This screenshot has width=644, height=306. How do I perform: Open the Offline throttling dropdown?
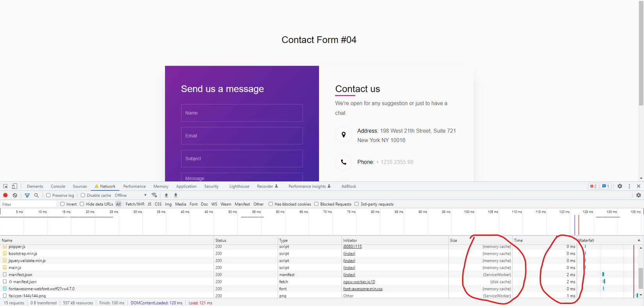point(131,195)
